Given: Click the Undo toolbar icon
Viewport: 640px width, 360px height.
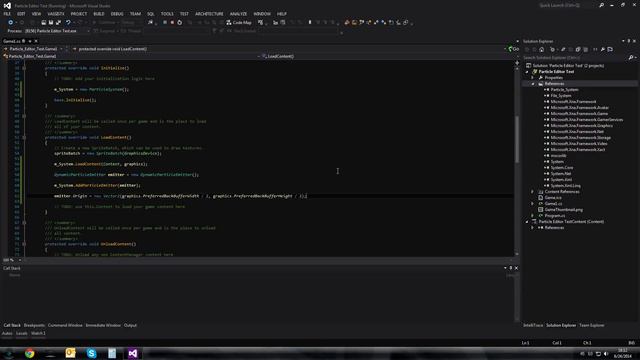Looking at the screenshot, I should (68, 22).
